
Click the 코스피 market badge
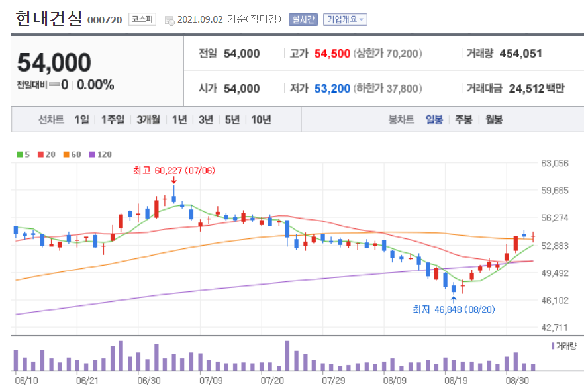coord(142,19)
